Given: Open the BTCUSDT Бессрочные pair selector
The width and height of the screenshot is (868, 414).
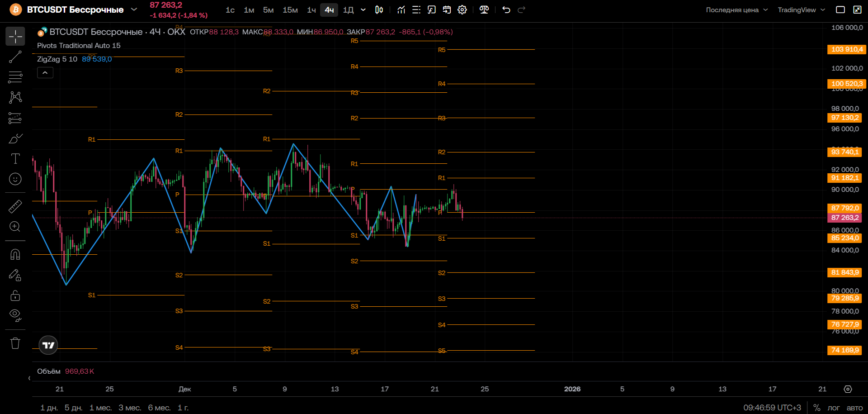Looking at the screenshot, I should pyautogui.click(x=82, y=10).
